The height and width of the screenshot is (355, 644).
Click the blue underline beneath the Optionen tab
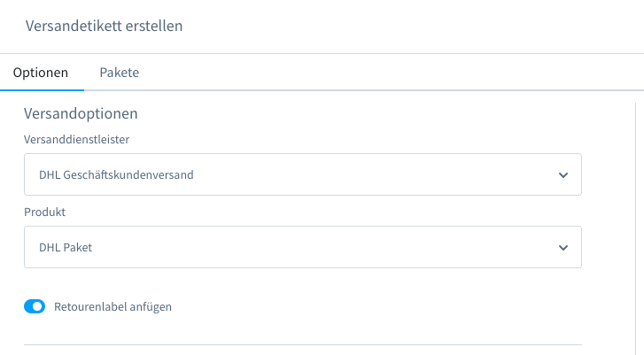42,89
